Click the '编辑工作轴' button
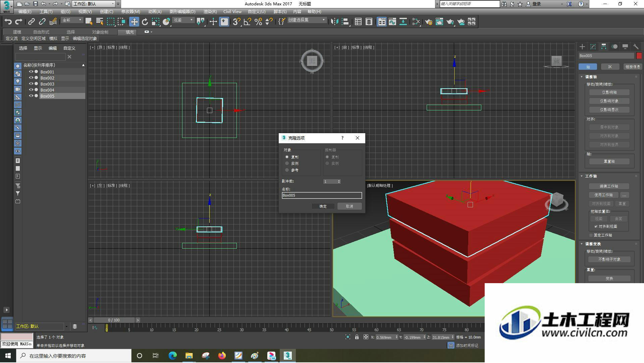This screenshot has width=644, height=363. point(609,186)
